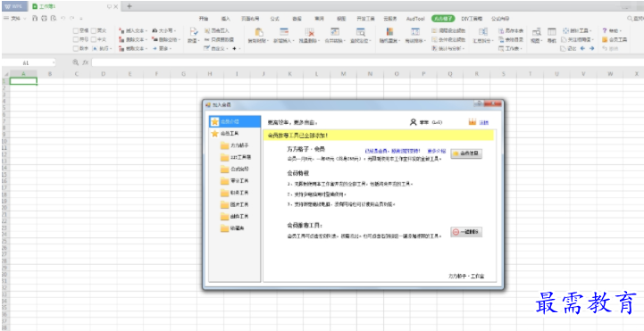
Task: Open the 执行 dropdown
Action: pos(102,48)
